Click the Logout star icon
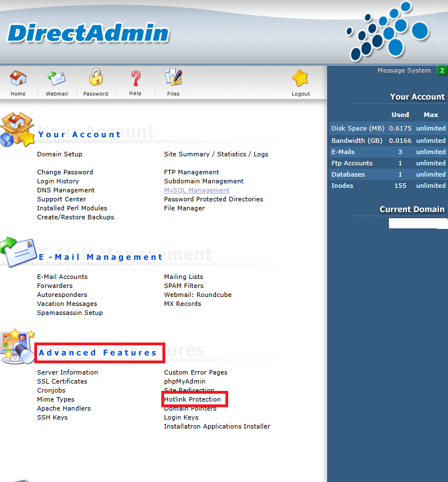Screen dimensions: 448x482 [300, 78]
